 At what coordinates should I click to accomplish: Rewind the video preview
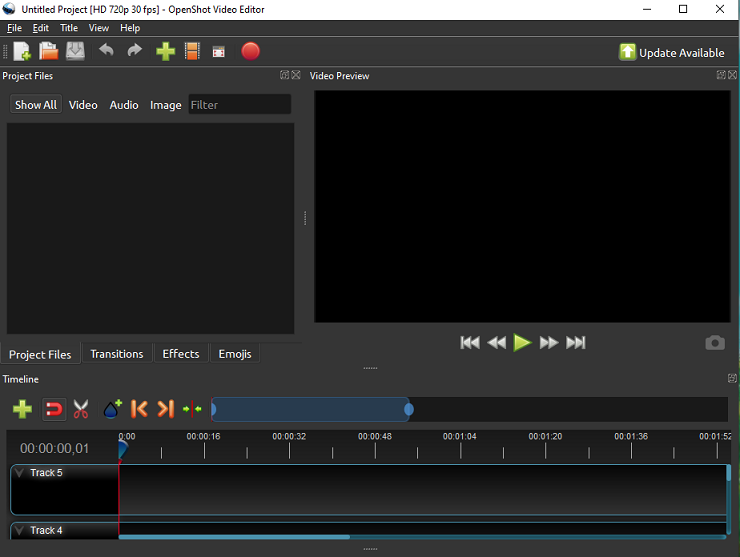(x=496, y=342)
